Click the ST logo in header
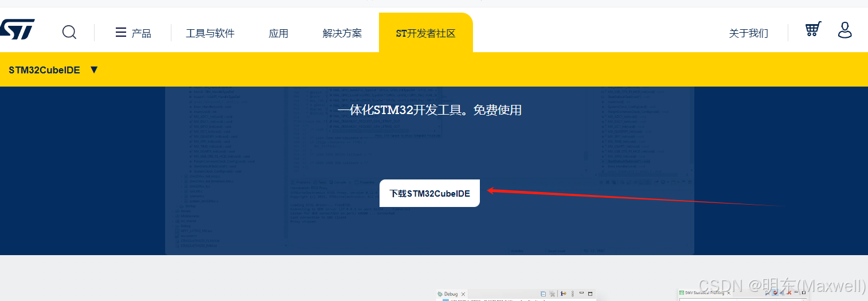Viewport: 868px width, 301px height. point(17,30)
